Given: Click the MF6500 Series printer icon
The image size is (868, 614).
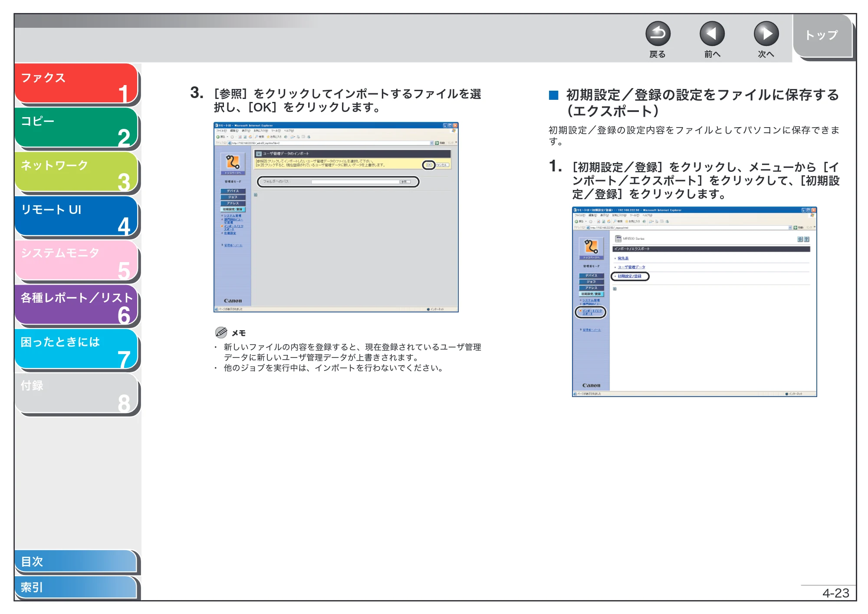Looking at the screenshot, I should [x=618, y=239].
